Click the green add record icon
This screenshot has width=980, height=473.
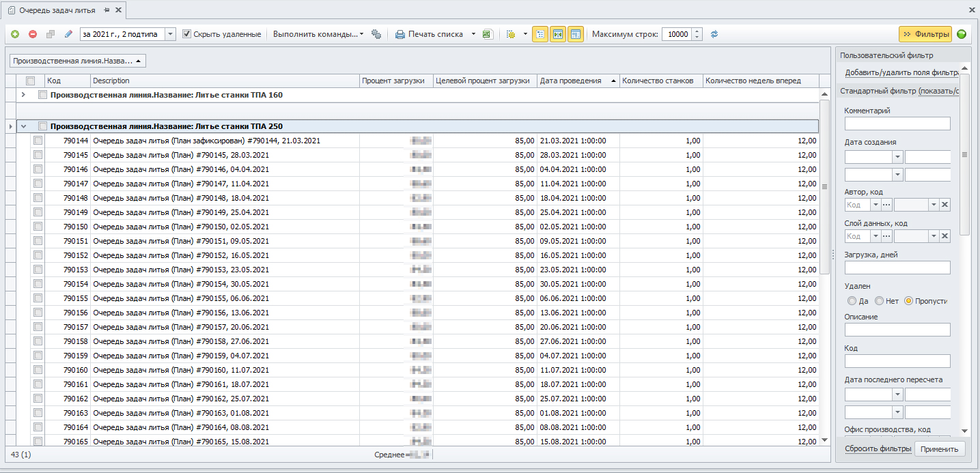pyautogui.click(x=15, y=34)
